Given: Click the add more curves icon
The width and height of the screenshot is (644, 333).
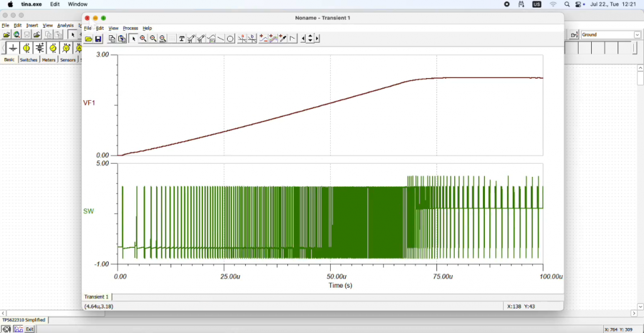Looking at the screenshot, I should point(273,38).
